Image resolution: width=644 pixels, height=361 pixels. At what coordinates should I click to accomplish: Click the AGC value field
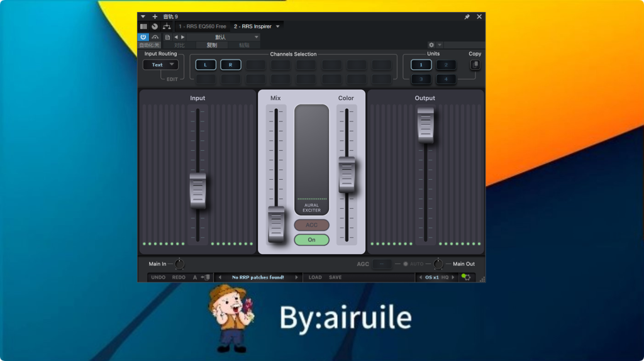[382, 264]
